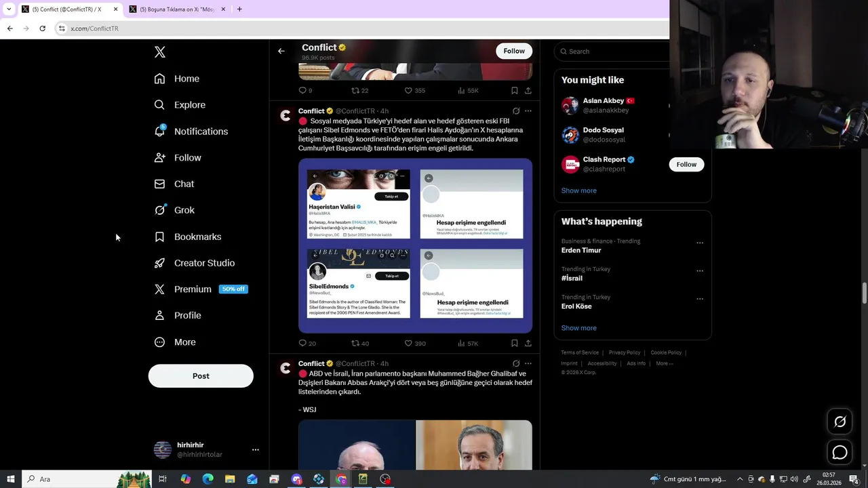Viewport: 868px width, 488px height.
Task: Open Explore in sidebar
Action: (x=180, y=105)
